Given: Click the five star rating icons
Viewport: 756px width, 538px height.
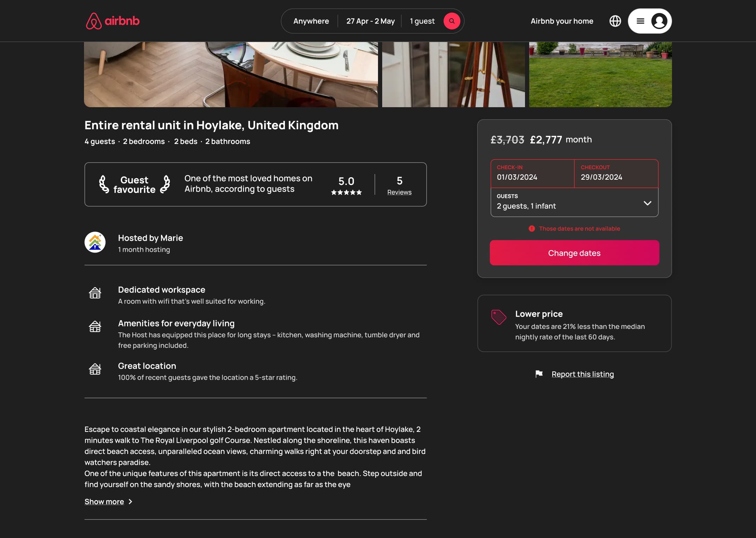Looking at the screenshot, I should click(346, 192).
